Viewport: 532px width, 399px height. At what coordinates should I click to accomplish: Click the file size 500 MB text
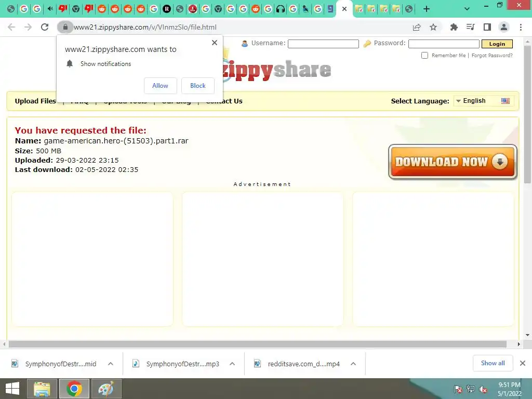point(48,151)
